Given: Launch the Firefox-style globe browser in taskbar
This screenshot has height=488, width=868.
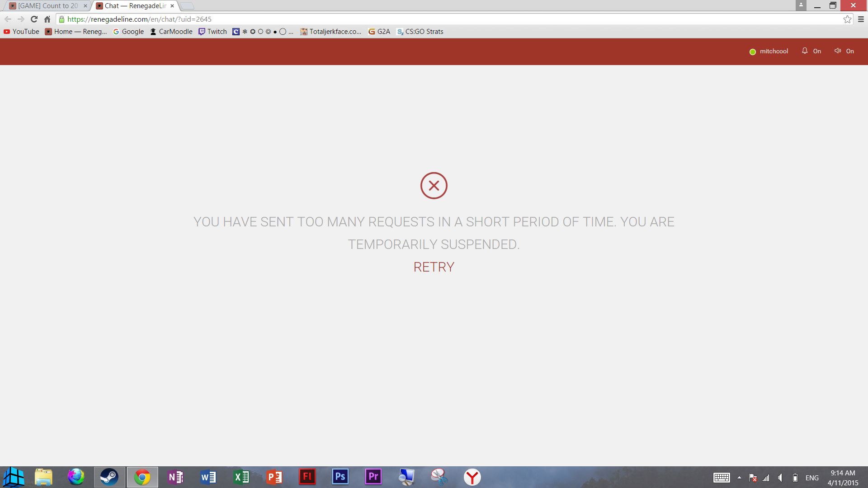Looking at the screenshot, I should 76,477.
